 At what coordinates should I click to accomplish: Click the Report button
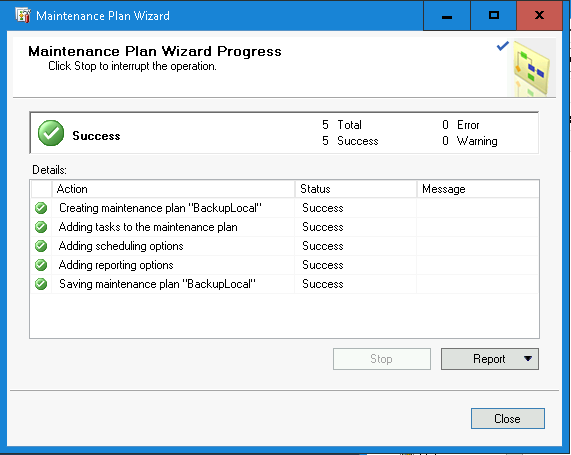[x=489, y=359]
